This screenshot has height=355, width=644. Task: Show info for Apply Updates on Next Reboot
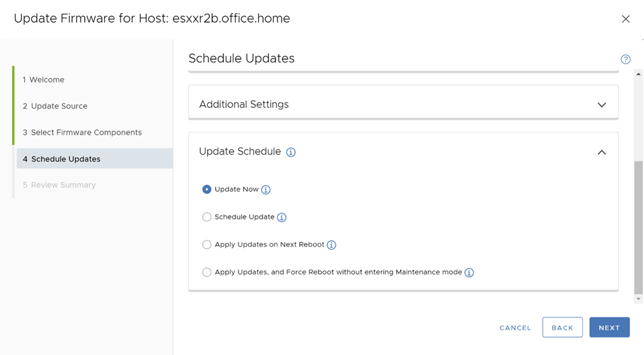pos(331,245)
